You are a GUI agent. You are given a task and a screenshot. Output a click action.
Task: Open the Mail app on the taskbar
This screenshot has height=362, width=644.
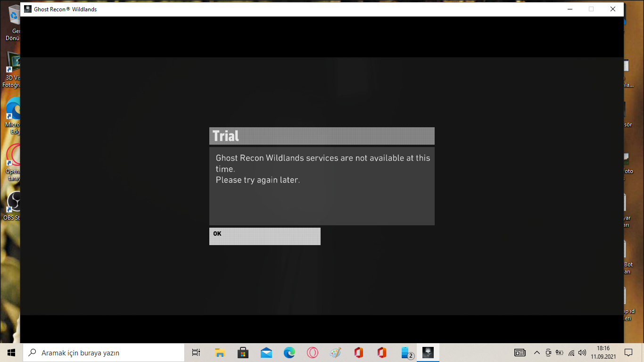(x=266, y=353)
